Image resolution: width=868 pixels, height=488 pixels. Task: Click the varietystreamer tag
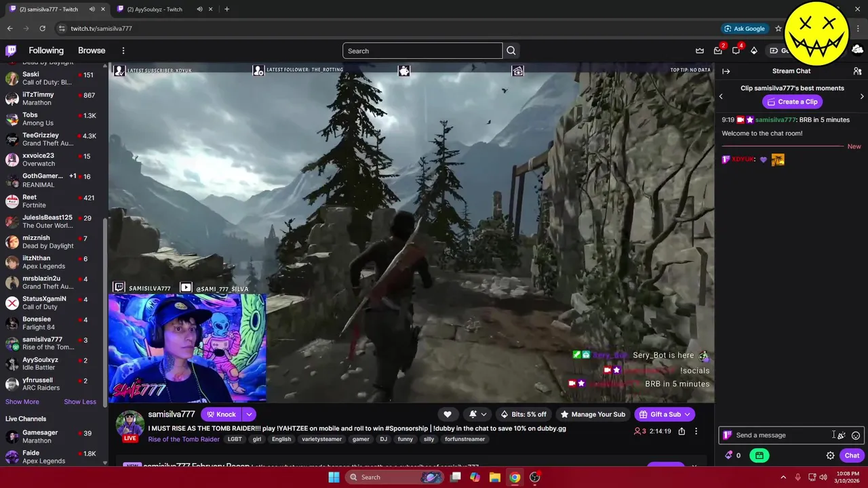tap(321, 439)
